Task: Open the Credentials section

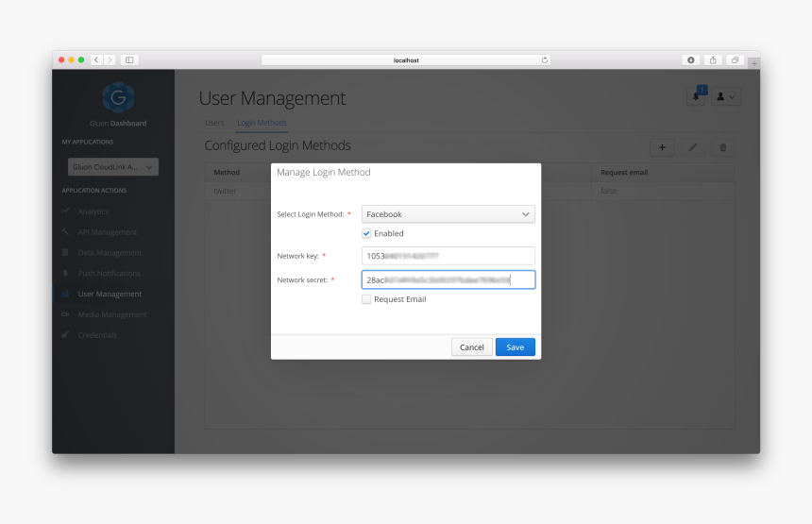Action: [x=97, y=335]
